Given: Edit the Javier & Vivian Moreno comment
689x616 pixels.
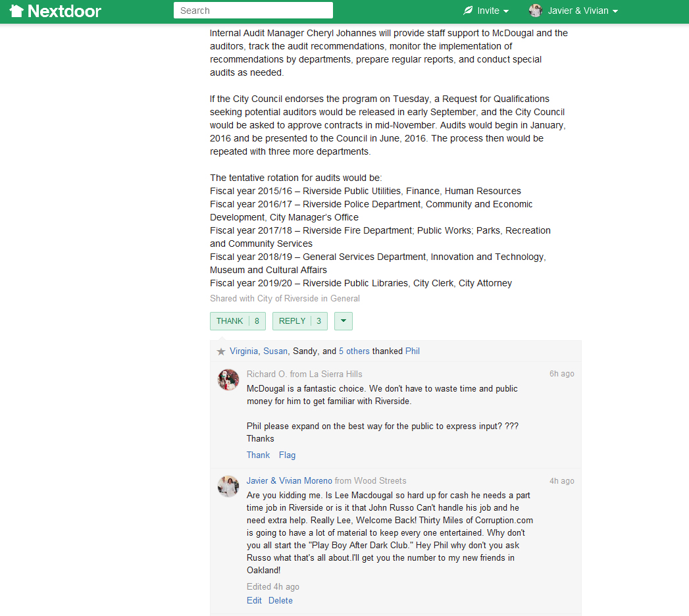Looking at the screenshot, I should (x=254, y=600).
